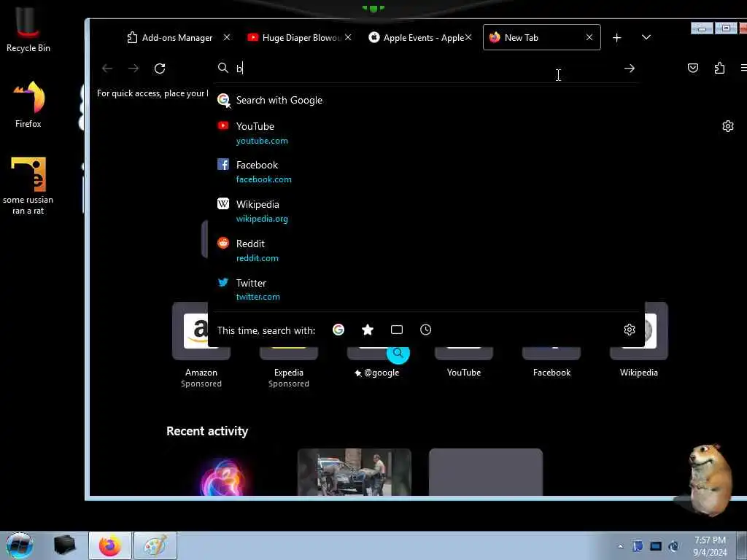
Task: Close the Apple Events tab
Action: [x=469, y=37]
